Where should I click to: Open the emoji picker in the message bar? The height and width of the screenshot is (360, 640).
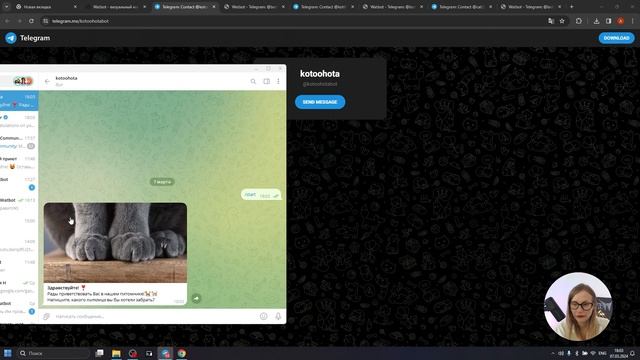264,316
